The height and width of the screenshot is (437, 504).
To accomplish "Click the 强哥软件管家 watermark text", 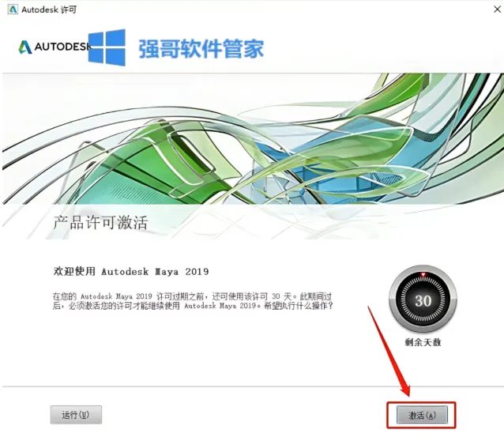I will [201, 49].
